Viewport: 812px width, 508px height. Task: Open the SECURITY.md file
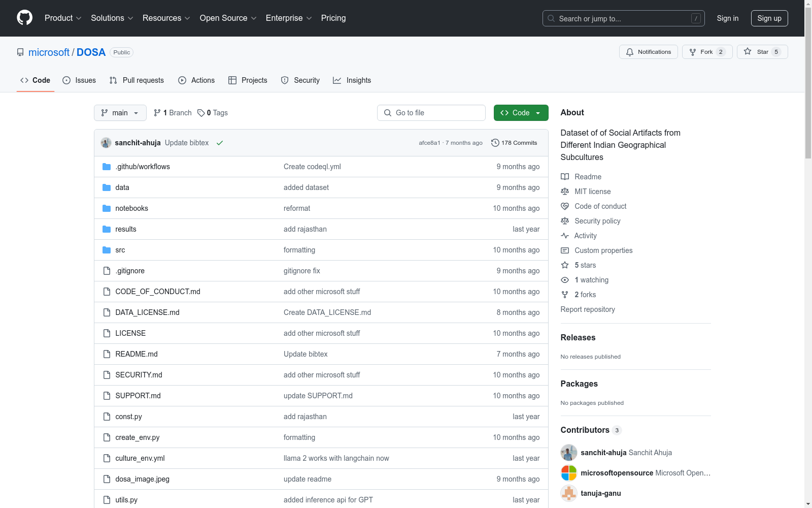click(139, 375)
